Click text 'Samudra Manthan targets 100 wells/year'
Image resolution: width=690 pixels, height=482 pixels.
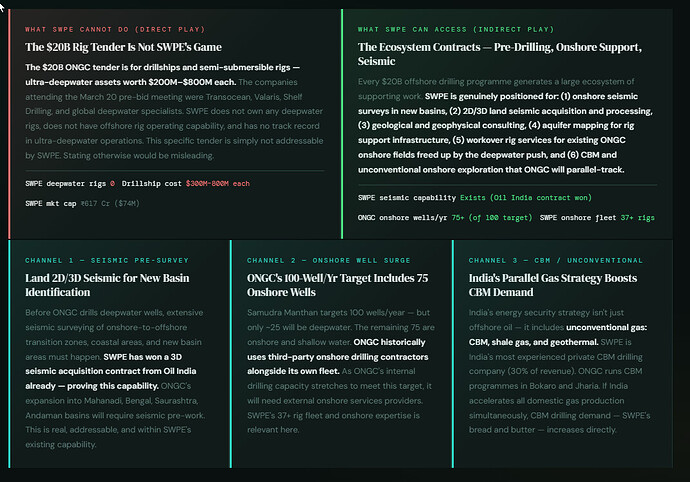tap(326, 313)
